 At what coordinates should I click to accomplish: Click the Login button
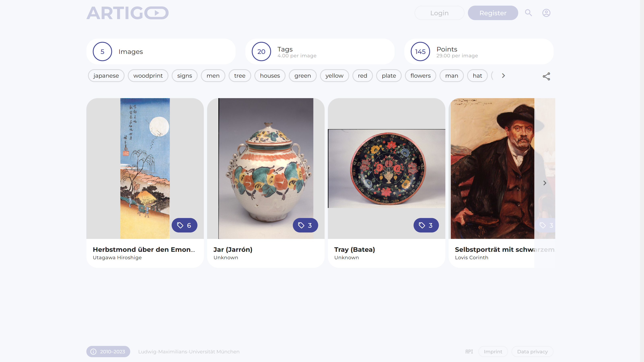(439, 13)
